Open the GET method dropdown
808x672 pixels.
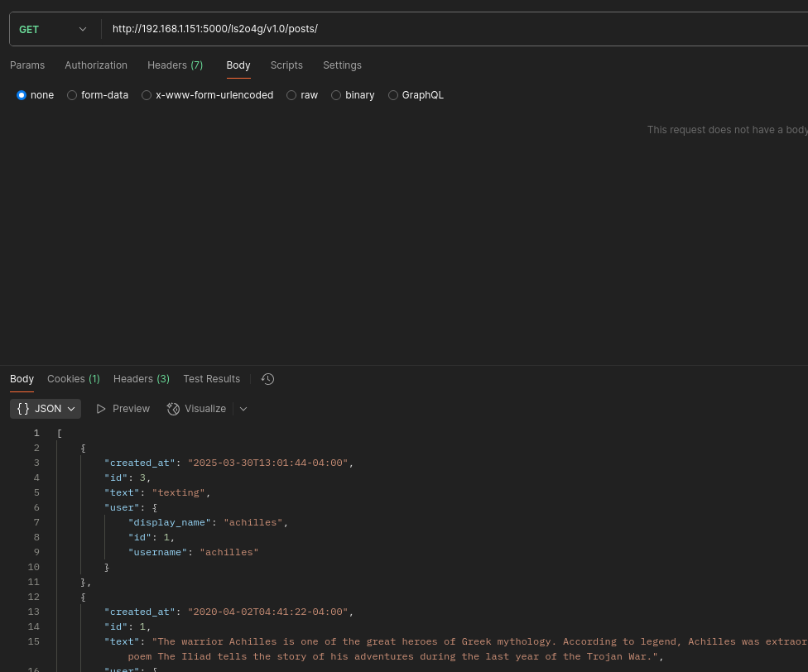[x=52, y=29]
